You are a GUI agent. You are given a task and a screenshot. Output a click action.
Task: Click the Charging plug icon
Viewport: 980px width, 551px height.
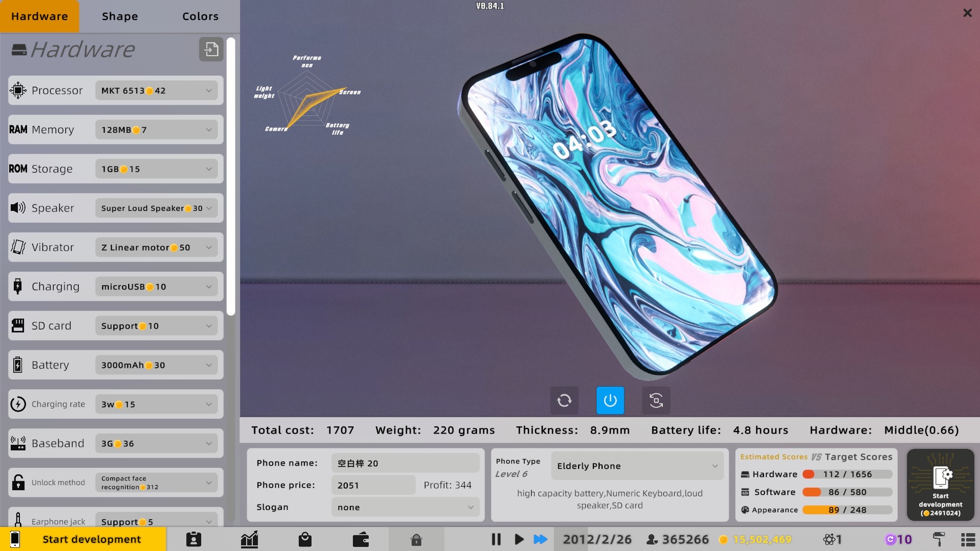tap(18, 286)
